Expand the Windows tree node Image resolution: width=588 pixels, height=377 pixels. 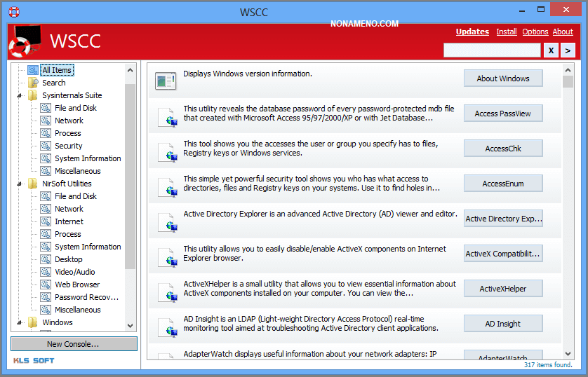(19, 322)
